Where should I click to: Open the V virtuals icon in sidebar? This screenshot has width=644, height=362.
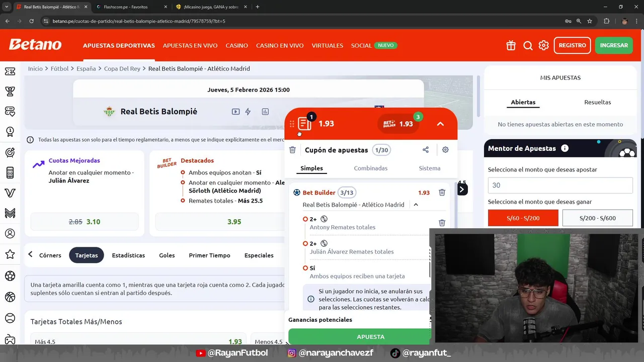(10, 193)
